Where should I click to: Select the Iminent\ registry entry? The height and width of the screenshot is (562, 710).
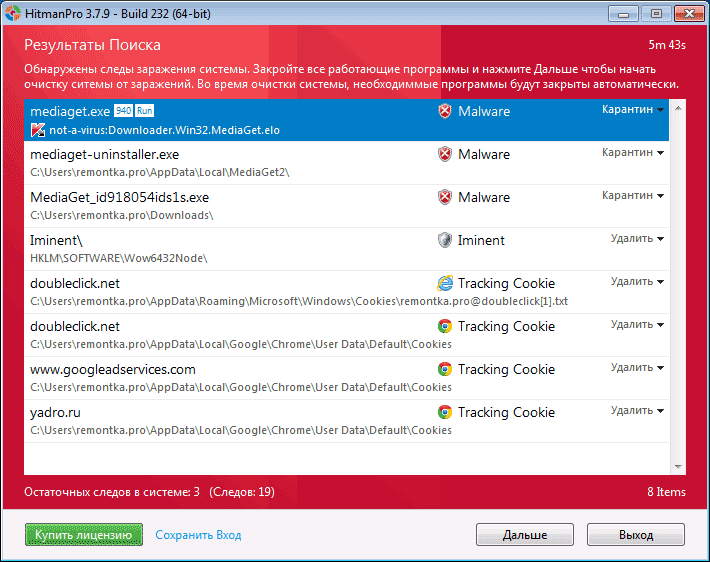[346, 249]
